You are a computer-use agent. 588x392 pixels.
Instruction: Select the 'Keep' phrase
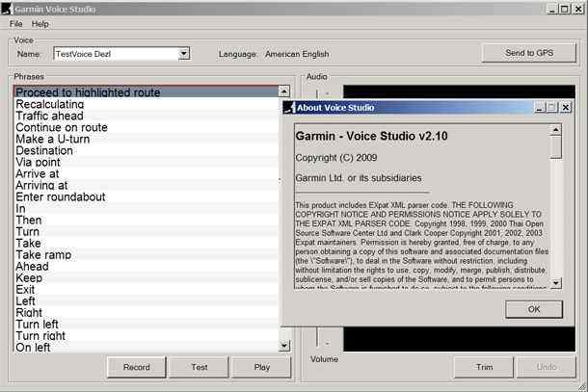pyautogui.click(x=146, y=278)
